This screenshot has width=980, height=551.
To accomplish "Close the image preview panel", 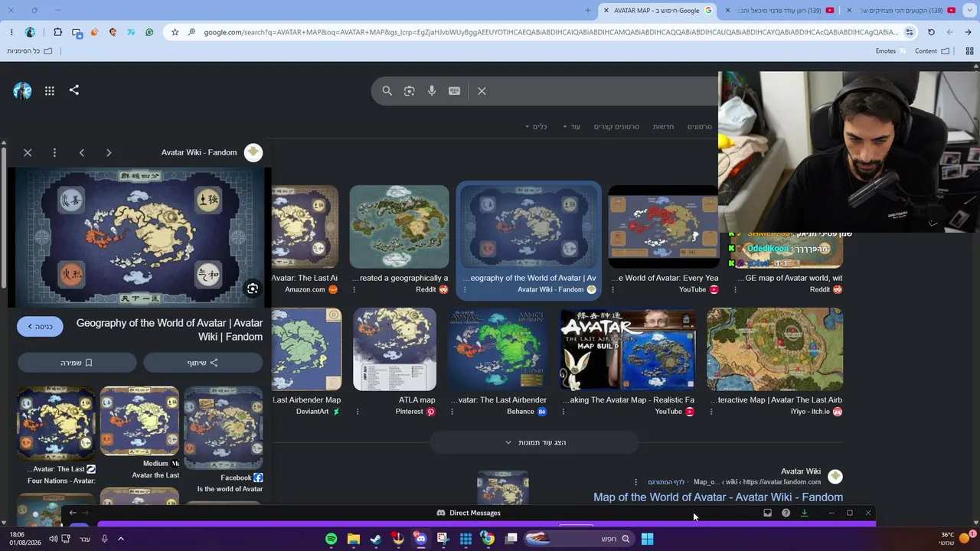I will pyautogui.click(x=28, y=152).
